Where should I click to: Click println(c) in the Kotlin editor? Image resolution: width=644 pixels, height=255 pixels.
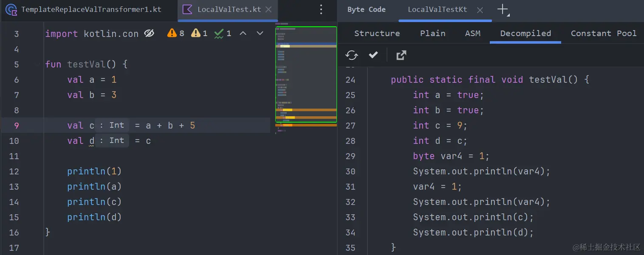tap(94, 202)
